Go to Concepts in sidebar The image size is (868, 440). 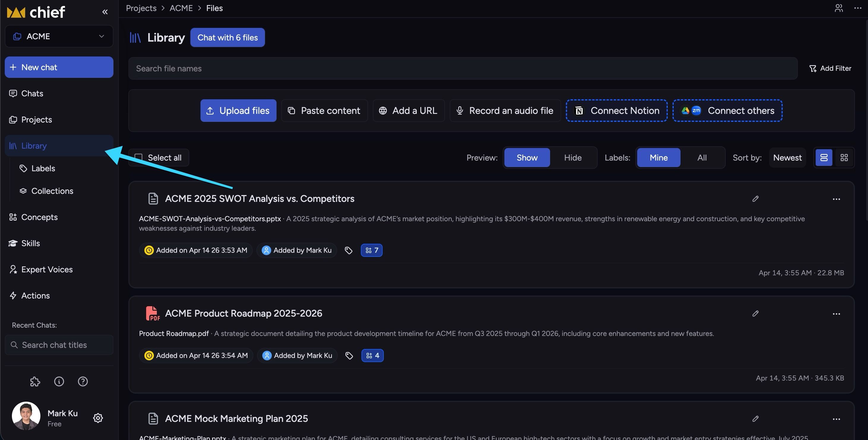coord(59,217)
